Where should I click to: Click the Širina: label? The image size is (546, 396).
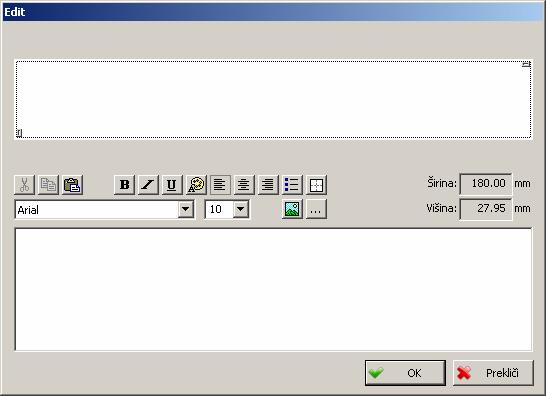tap(442, 183)
